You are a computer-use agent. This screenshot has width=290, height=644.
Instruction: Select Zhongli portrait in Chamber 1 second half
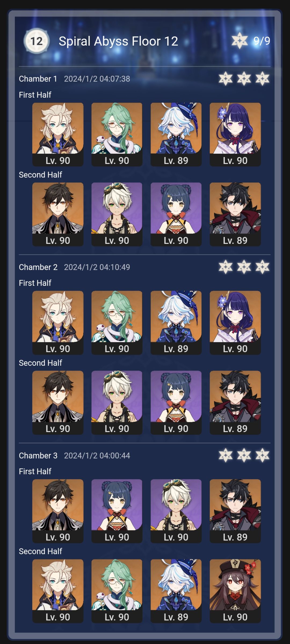(x=58, y=214)
